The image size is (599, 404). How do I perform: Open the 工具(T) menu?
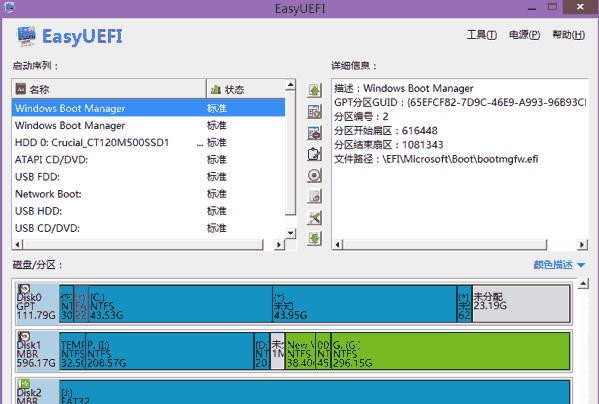tap(482, 35)
